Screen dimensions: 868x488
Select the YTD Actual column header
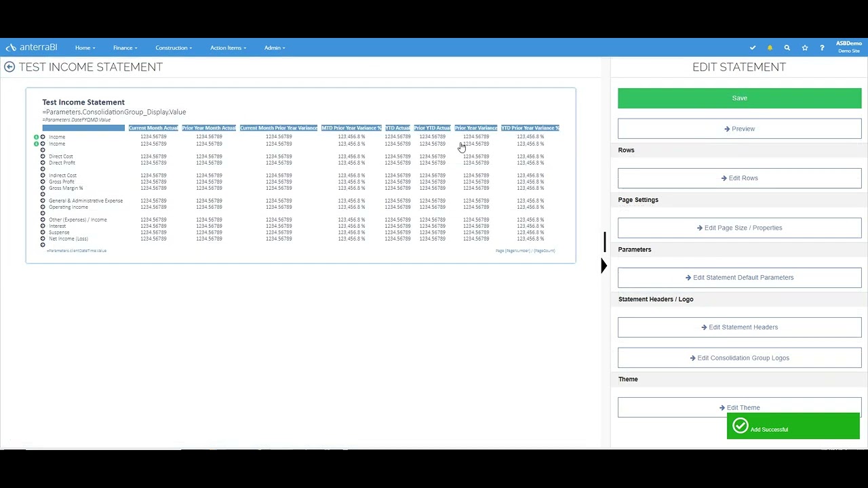pos(397,128)
